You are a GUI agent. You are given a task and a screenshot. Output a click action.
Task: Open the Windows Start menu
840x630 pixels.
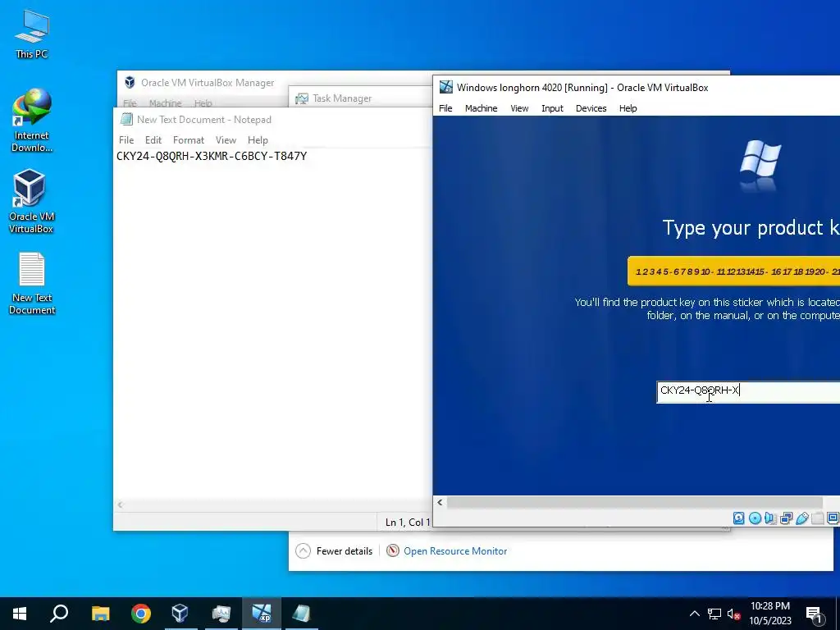pos(20,614)
